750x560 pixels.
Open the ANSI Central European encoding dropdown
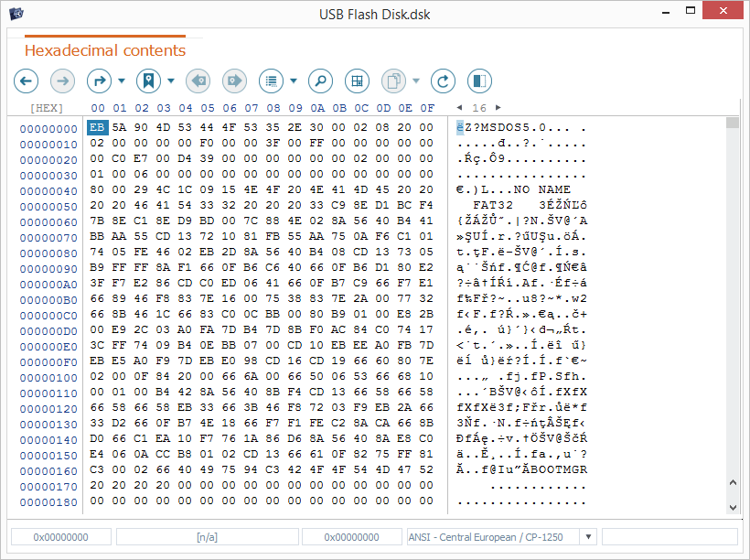[587, 537]
